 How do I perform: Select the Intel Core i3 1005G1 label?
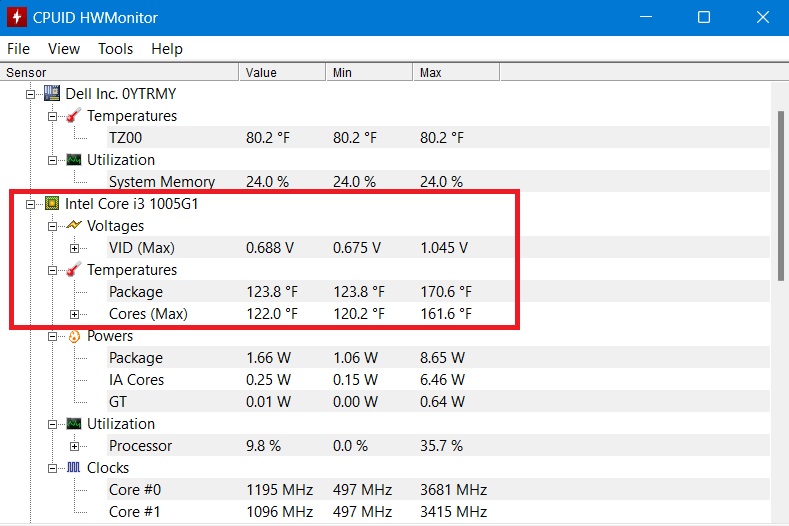pyautogui.click(x=132, y=204)
